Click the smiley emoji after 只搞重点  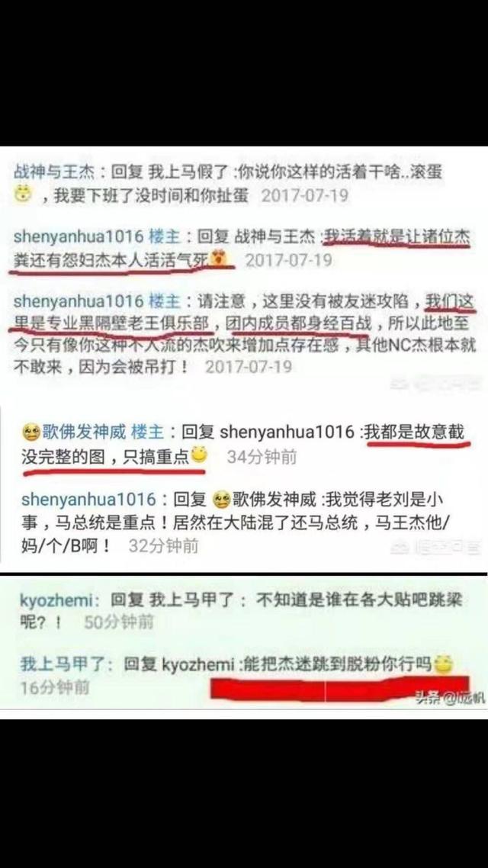coord(198,455)
